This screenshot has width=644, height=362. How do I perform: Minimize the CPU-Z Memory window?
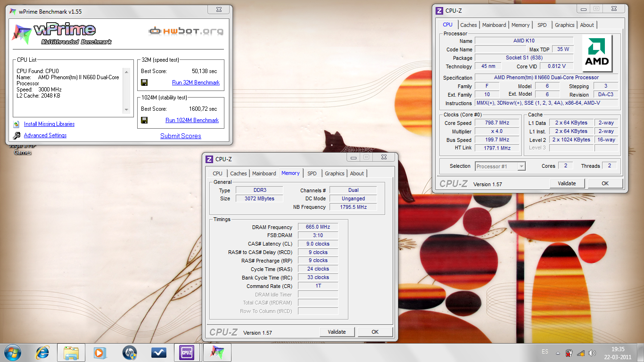[354, 157]
